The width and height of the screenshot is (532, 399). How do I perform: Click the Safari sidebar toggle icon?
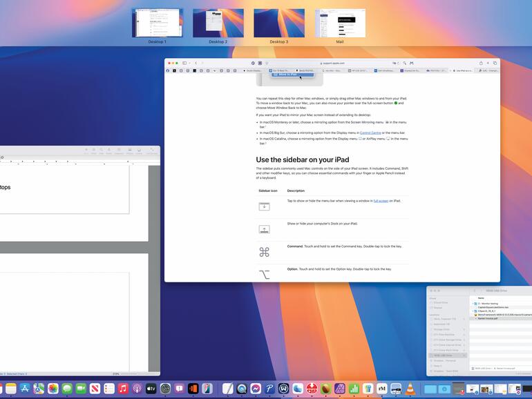pos(184,63)
